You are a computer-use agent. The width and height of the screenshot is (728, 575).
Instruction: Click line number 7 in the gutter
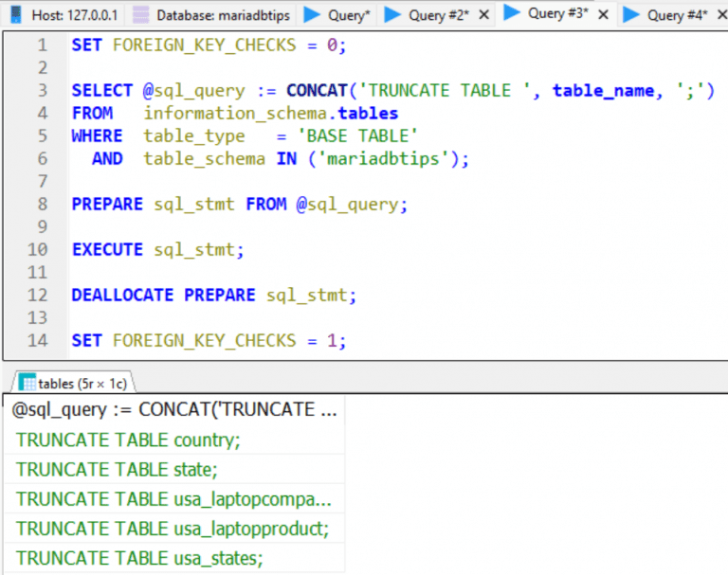pos(43,181)
